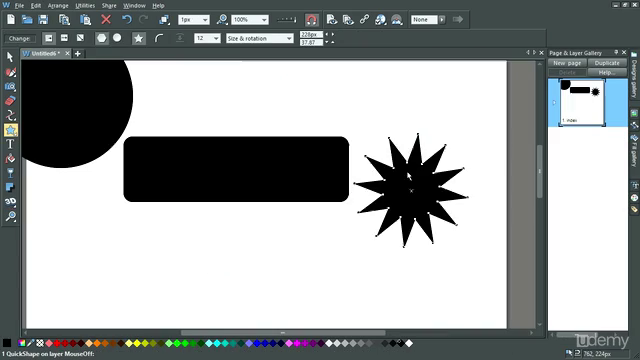Open the Edit menu
The height and width of the screenshot is (360, 640).
36,6
